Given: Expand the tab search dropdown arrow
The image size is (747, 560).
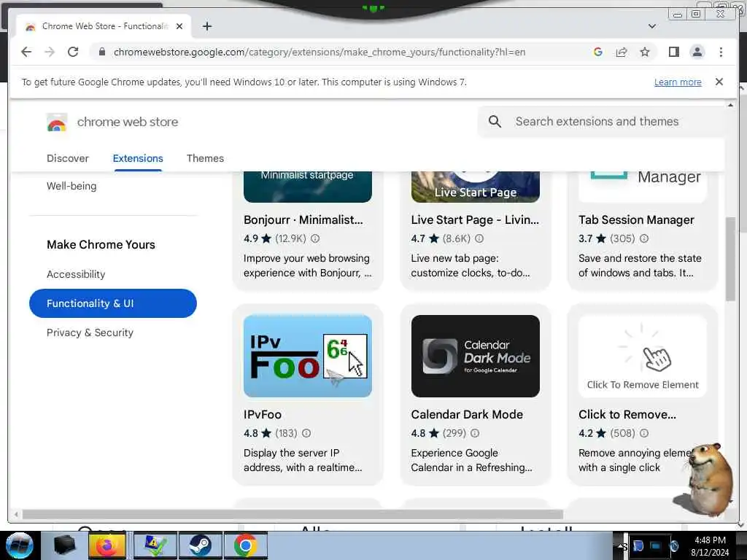Looking at the screenshot, I should [652, 26].
